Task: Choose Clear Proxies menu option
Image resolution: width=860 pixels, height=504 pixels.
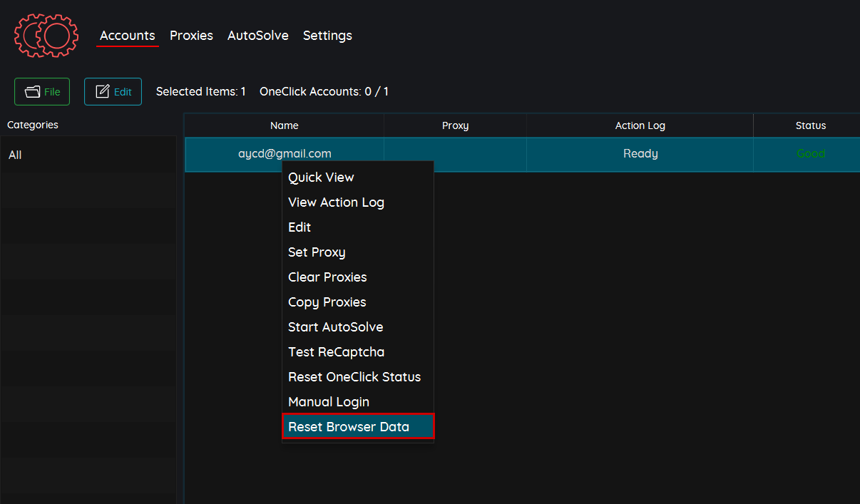Action: (x=327, y=277)
